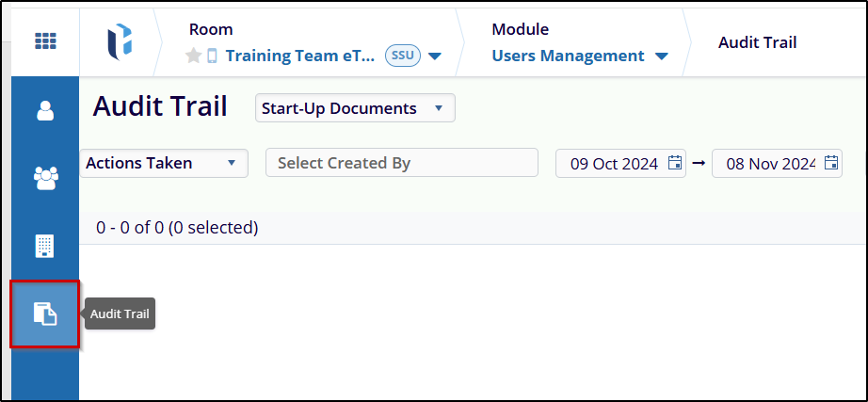This screenshot has width=868, height=402.
Task: Expand the Users Management module arrow
Action: [x=661, y=56]
